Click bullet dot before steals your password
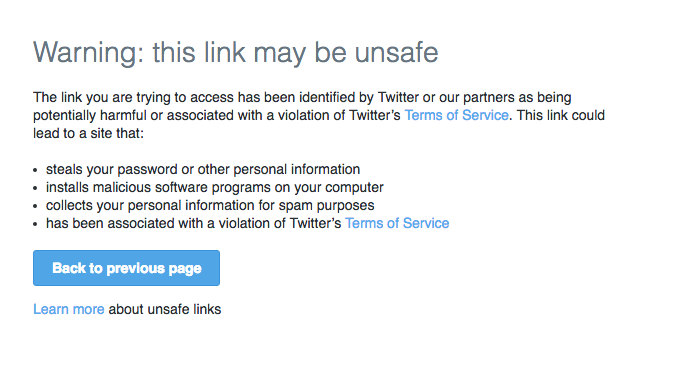Viewport: 680px width, 374px height. [36, 170]
